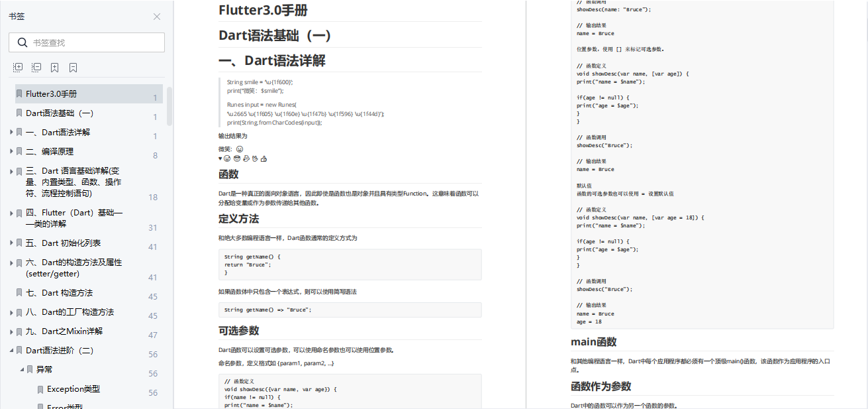The image size is (868, 409).
Task: Click the bookmark icon beside Flutter3.0手册
Action: [20, 93]
